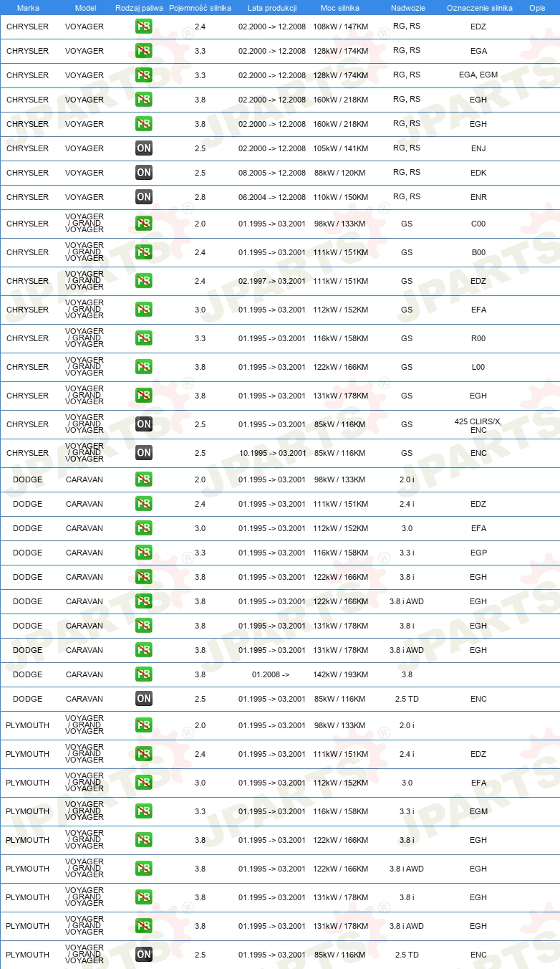
Task: Click the ON diesel icon in the Dodge Caravan ENC row
Action: (x=144, y=699)
